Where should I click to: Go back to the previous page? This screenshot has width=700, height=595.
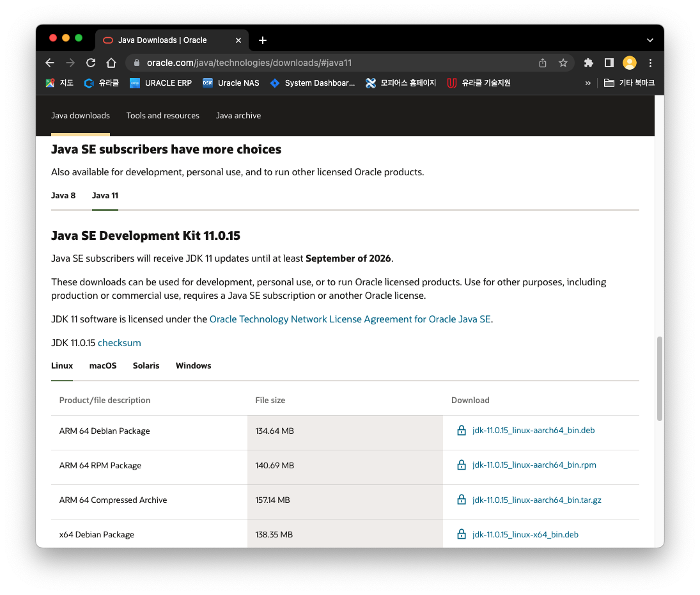[x=50, y=63]
